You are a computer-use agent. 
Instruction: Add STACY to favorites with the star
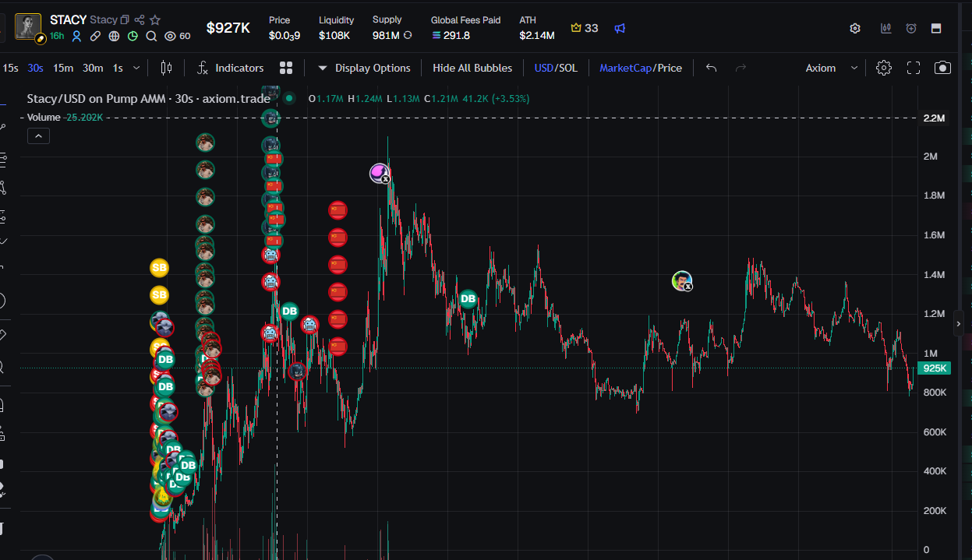pos(155,19)
